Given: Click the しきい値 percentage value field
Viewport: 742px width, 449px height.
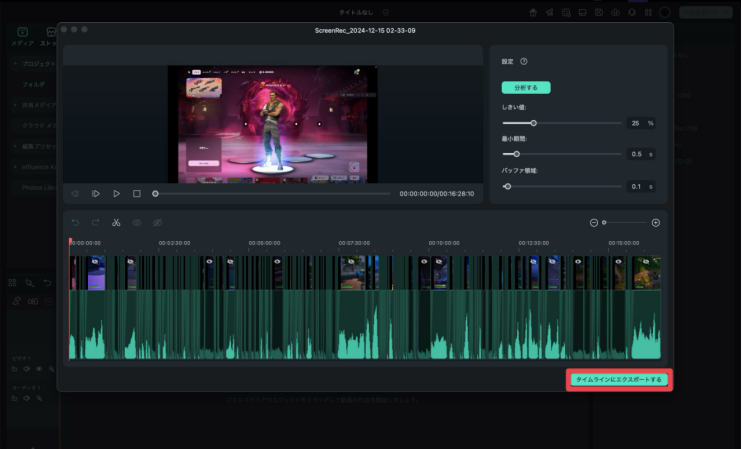Looking at the screenshot, I should (x=636, y=123).
